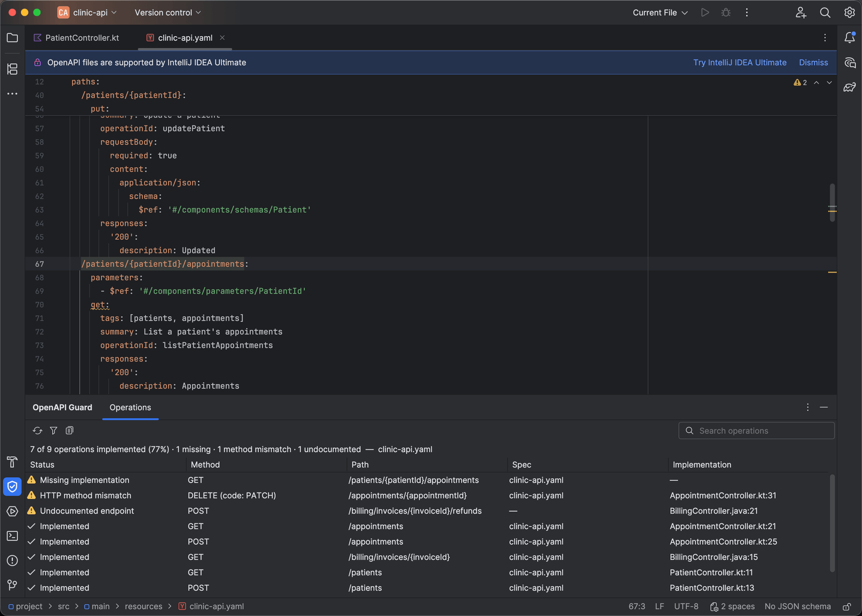
Task: Open the Services run tool window icon
Action: (x=12, y=511)
